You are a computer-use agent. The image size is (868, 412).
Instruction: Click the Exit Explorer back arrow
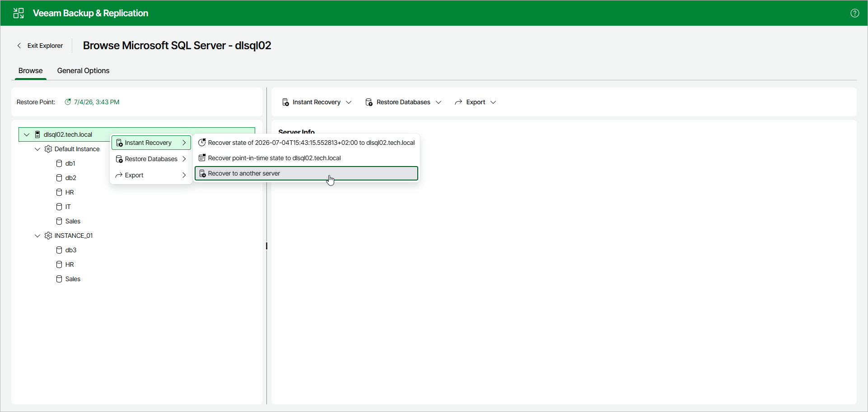[19, 46]
